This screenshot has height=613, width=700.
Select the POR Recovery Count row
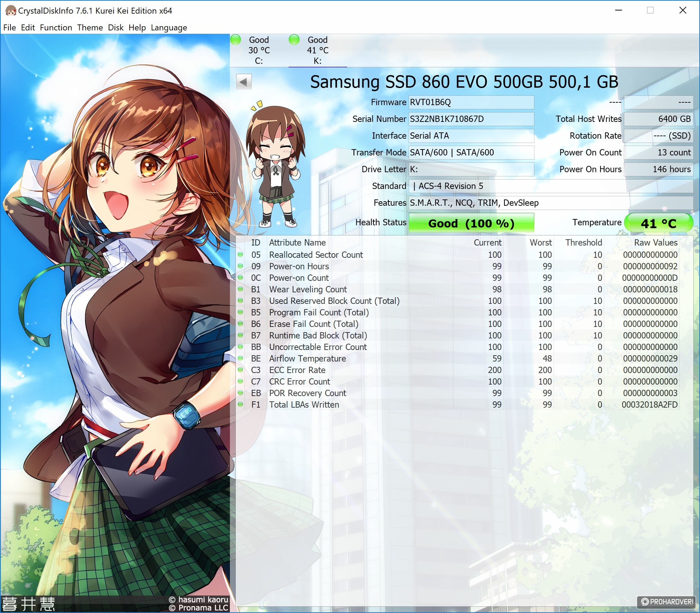click(458, 393)
